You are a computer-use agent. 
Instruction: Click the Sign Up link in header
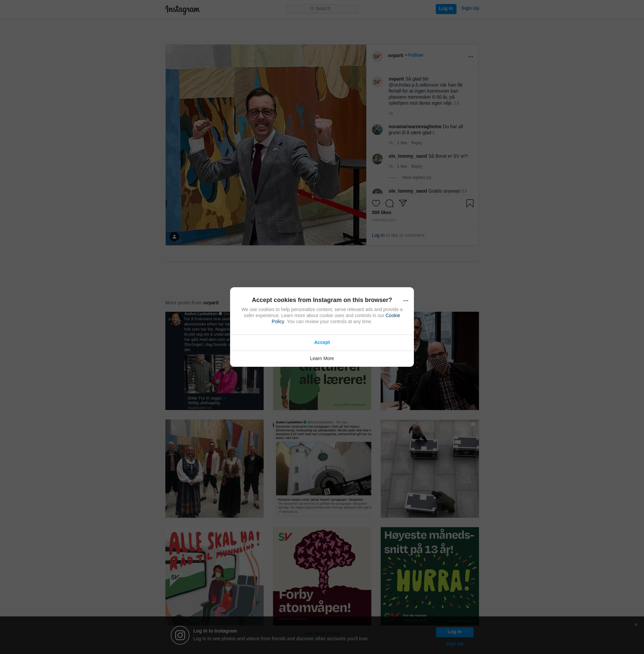pos(470,8)
